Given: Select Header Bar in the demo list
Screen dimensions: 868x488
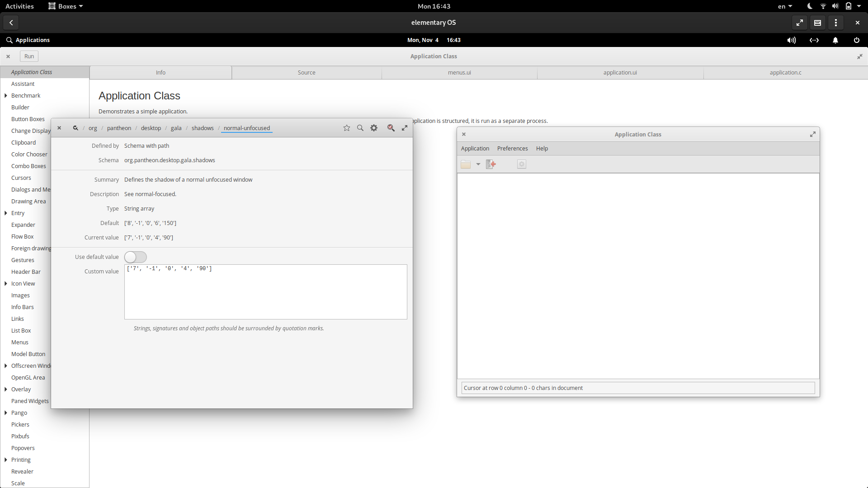Looking at the screenshot, I should (x=26, y=272).
